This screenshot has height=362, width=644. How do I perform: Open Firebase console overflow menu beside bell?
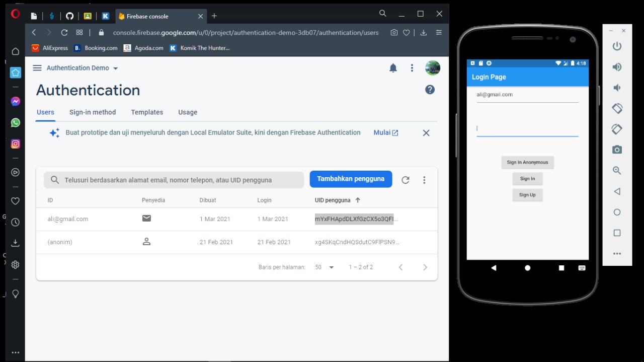pyautogui.click(x=412, y=68)
